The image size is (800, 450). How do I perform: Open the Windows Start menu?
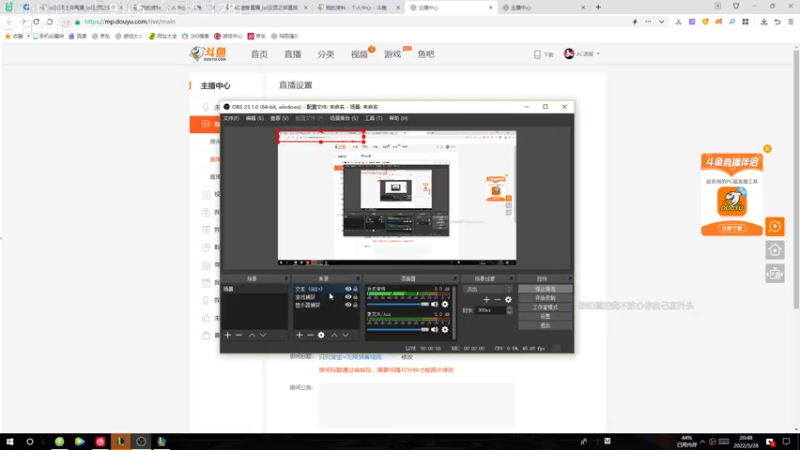click(x=10, y=441)
